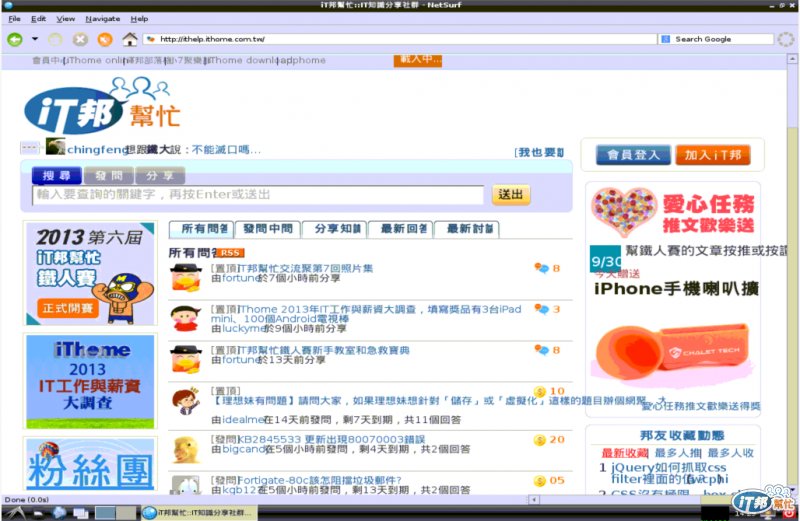Screen dimensions: 800x521
Task: Switch to the 最新回答 tab
Action: [401, 229]
